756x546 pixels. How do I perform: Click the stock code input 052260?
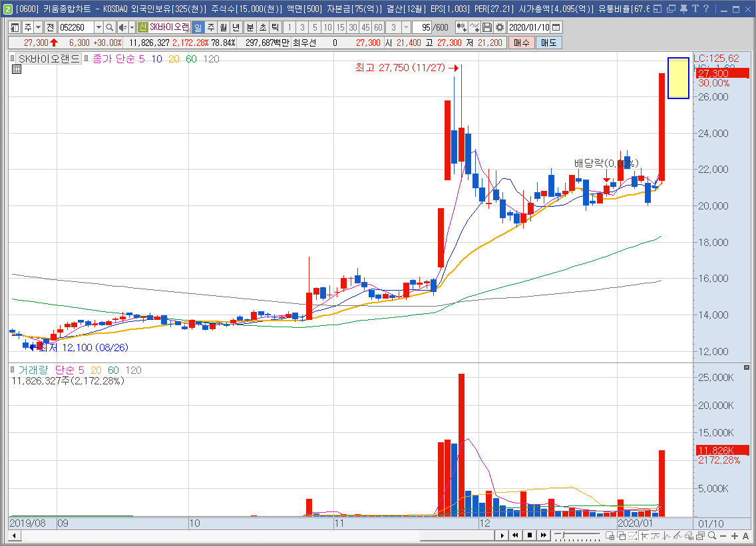76,27
